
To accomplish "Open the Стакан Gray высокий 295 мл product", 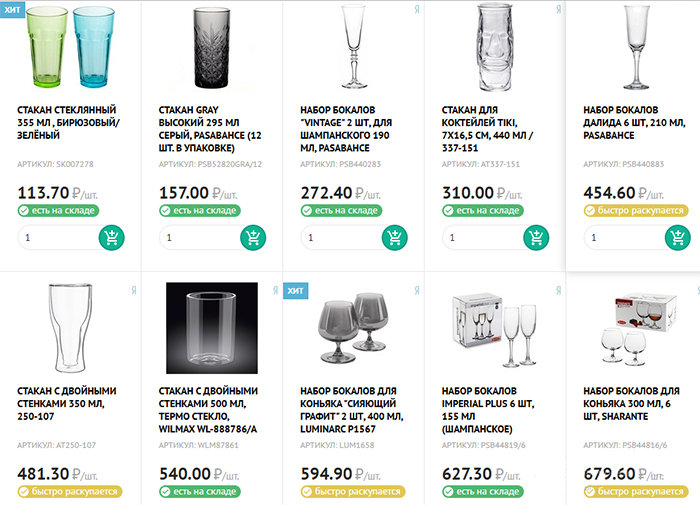I will coord(212,127).
